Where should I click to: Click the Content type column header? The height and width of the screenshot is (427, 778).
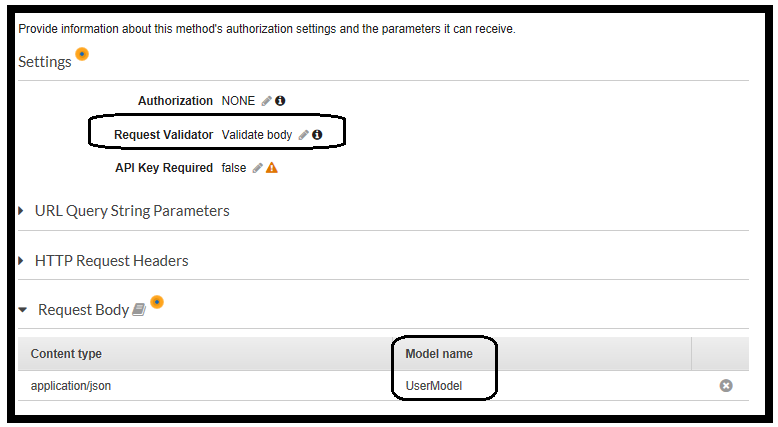point(66,354)
